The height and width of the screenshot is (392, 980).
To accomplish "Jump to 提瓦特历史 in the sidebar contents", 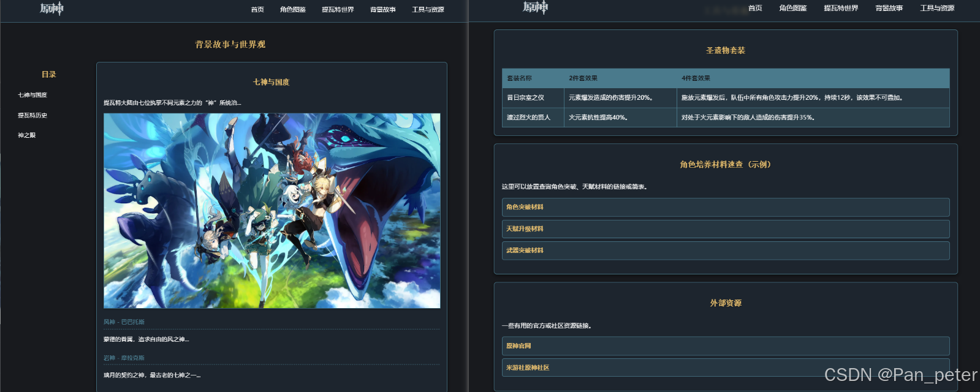I will pos(32,115).
